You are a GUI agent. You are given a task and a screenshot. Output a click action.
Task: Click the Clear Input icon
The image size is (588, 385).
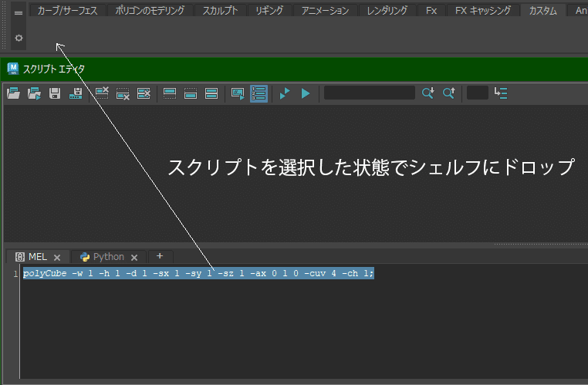123,93
